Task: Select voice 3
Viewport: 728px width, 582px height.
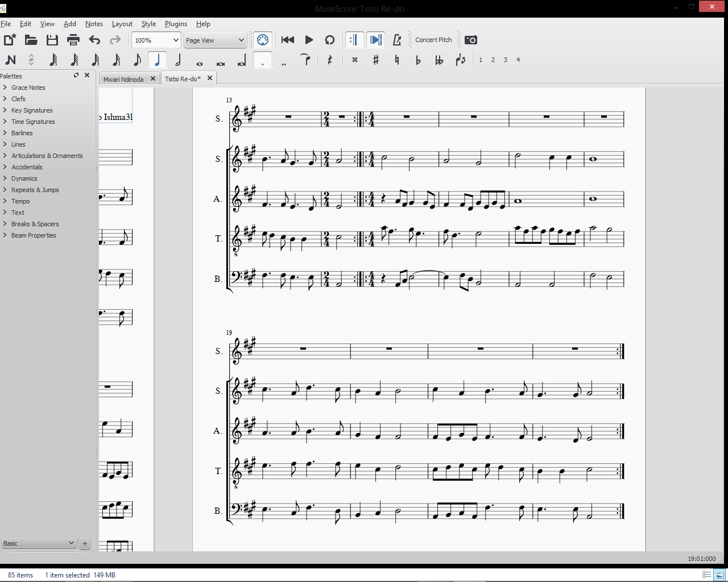Action: point(506,60)
